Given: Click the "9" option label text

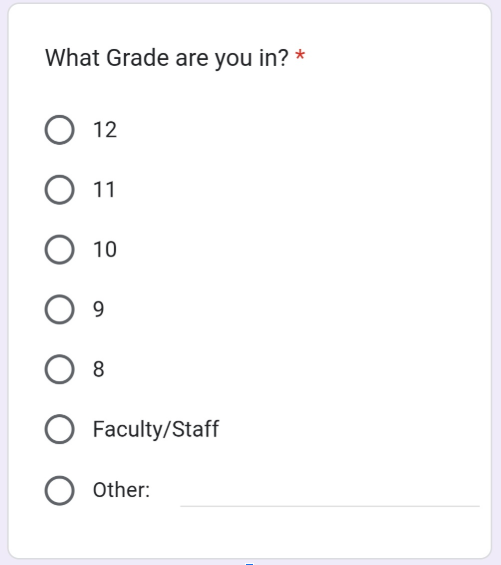Looking at the screenshot, I should (98, 309).
